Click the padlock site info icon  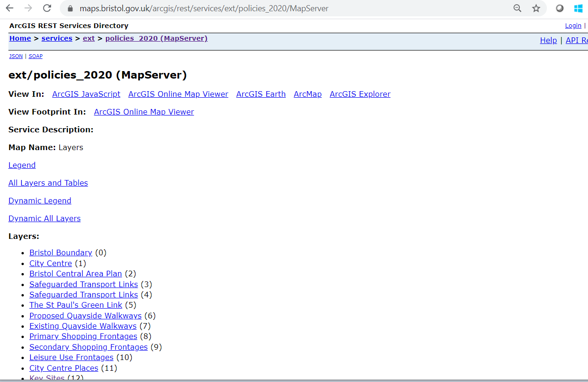tap(71, 8)
